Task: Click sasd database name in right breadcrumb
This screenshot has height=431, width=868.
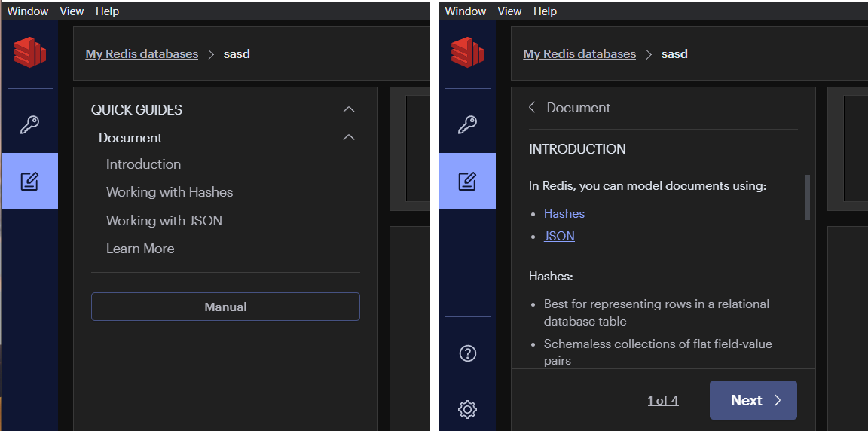Action: coord(674,54)
